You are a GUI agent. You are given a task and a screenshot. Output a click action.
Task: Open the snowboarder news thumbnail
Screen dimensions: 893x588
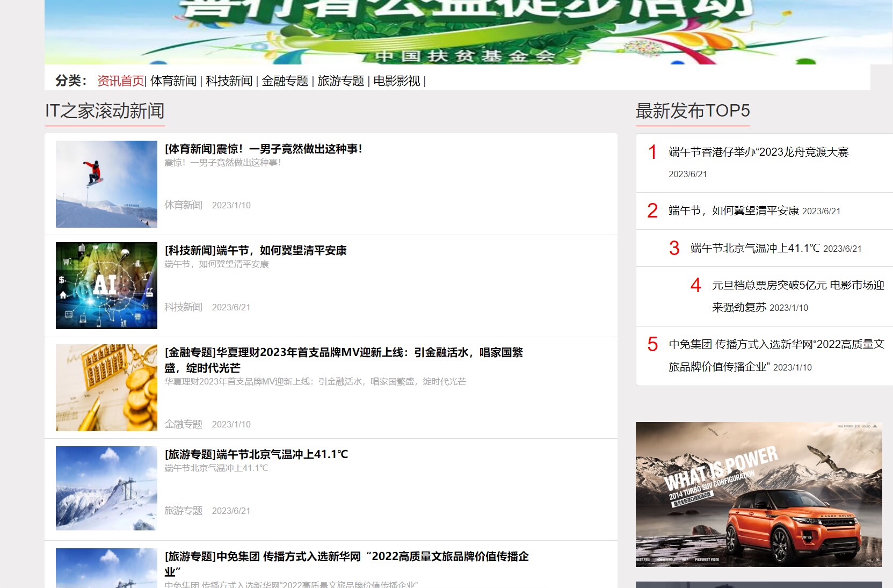click(106, 184)
